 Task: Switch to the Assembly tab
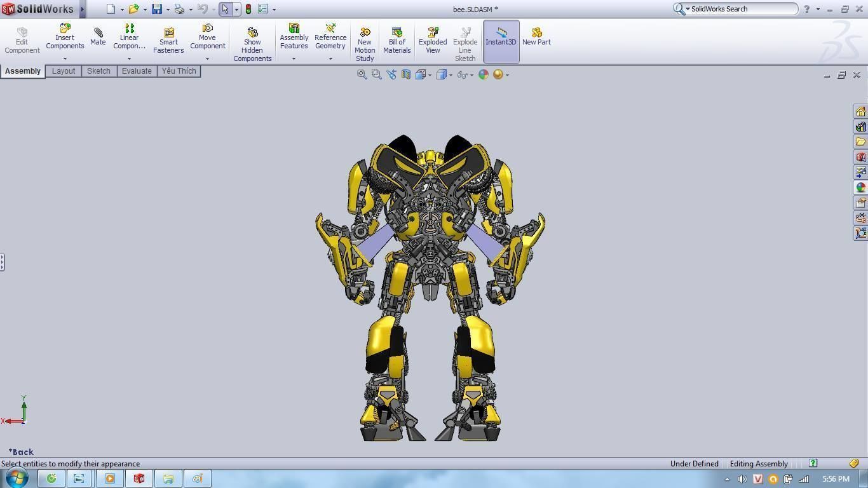(23, 71)
